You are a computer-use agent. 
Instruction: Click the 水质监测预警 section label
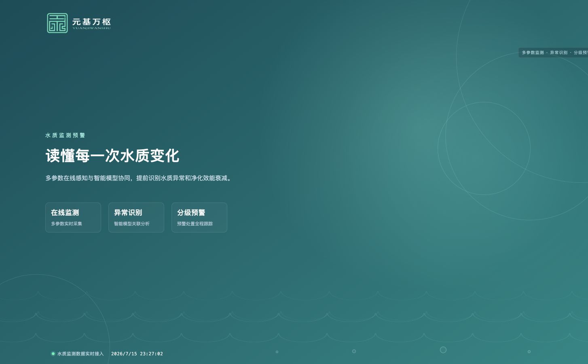[x=65, y=135]
